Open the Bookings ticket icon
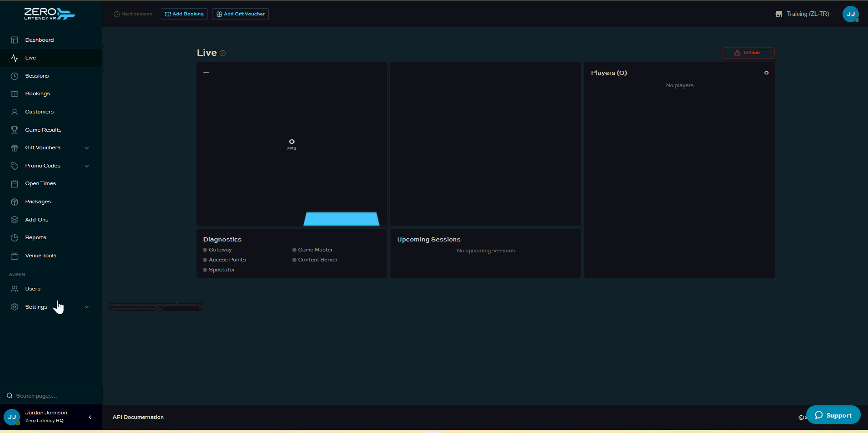This screenshot has height=433, width=868. 15,94
